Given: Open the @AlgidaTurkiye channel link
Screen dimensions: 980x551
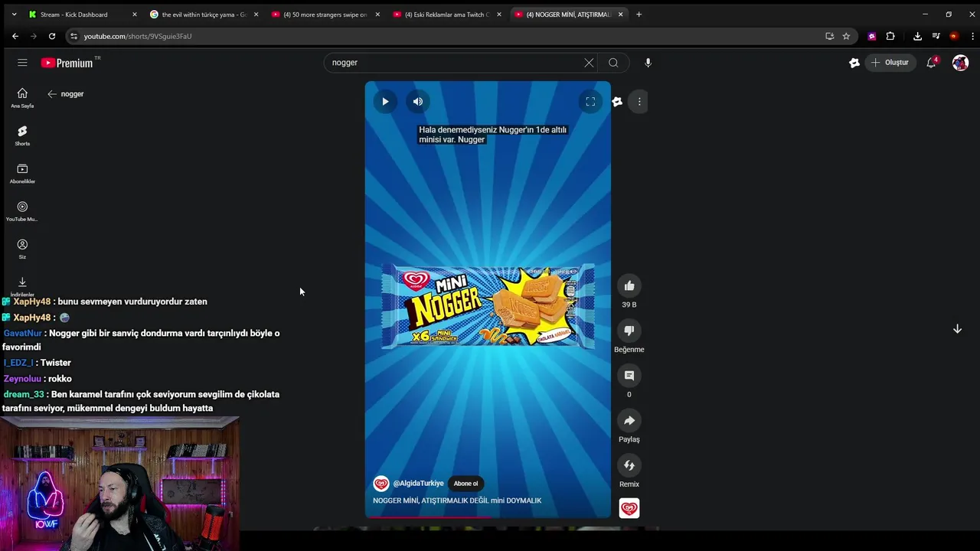Looking at the screenshot, I should point(418,484).
